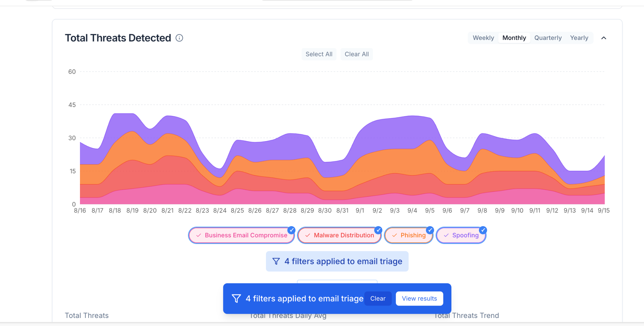Switch to the Weekly time range
Viewport: 644px width, 326px height.
tap(483, 38)
